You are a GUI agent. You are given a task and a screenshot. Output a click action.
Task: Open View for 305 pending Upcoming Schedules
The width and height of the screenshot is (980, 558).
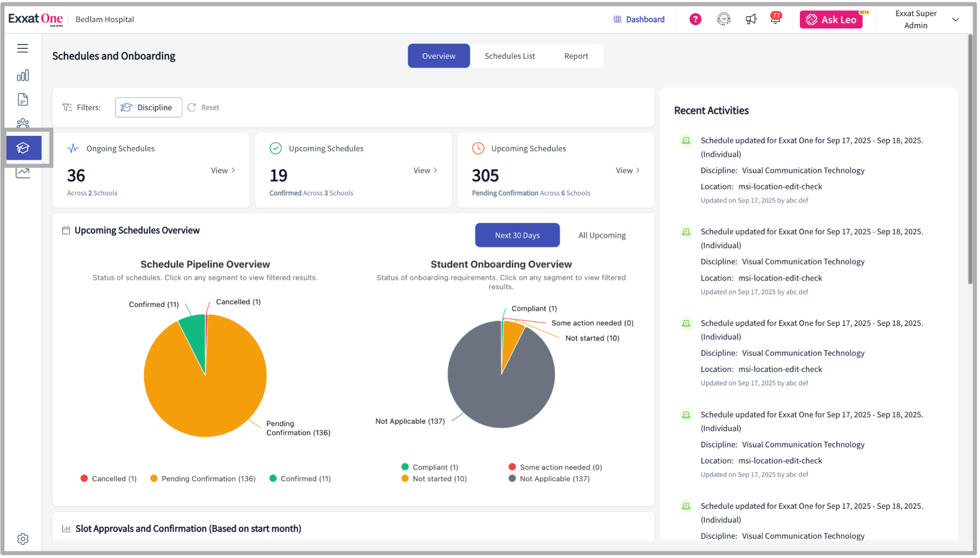[627, 170]
